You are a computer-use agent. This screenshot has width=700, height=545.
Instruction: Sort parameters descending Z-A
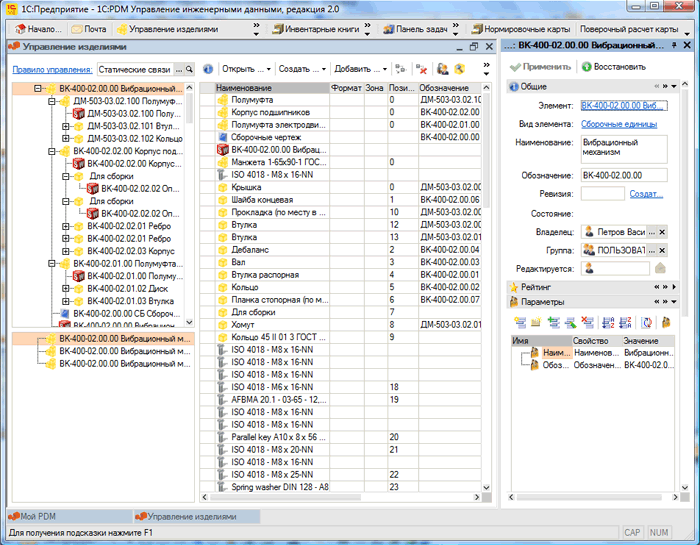pyautogui.click(x=625, y=322)
